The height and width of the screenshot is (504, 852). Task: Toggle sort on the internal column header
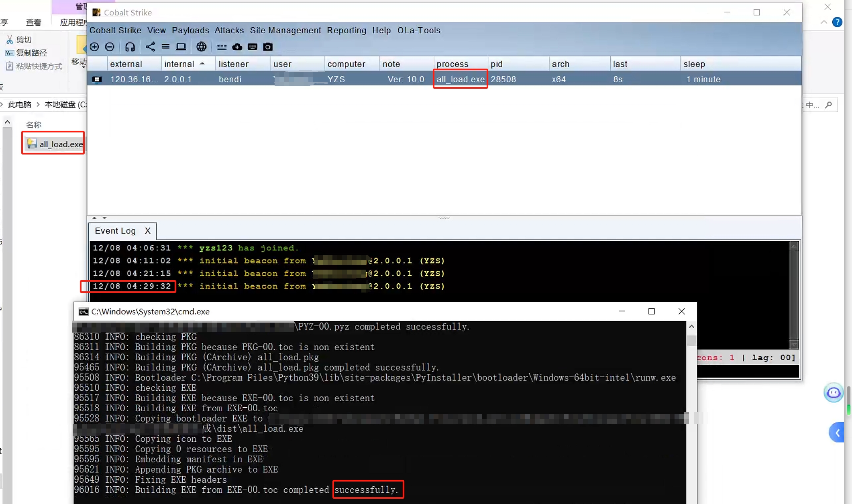pos(188,64)
